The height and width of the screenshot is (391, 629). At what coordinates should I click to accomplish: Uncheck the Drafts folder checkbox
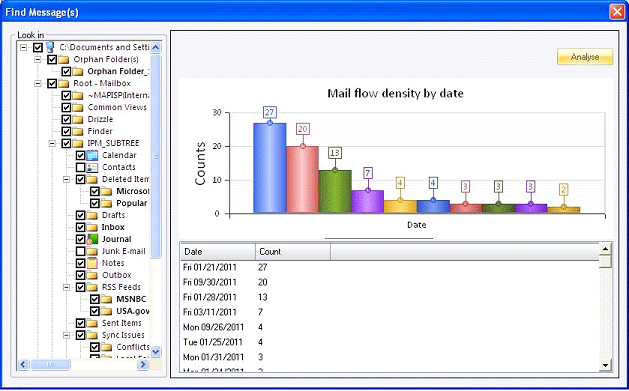80,215
